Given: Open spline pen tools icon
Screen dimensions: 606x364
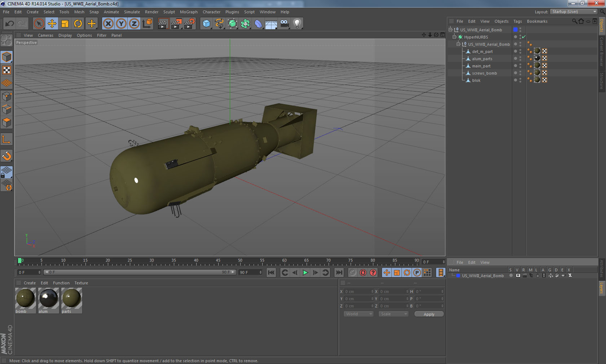Looking at the screenshot, I should pyautogui.click(x=219, y=24).
